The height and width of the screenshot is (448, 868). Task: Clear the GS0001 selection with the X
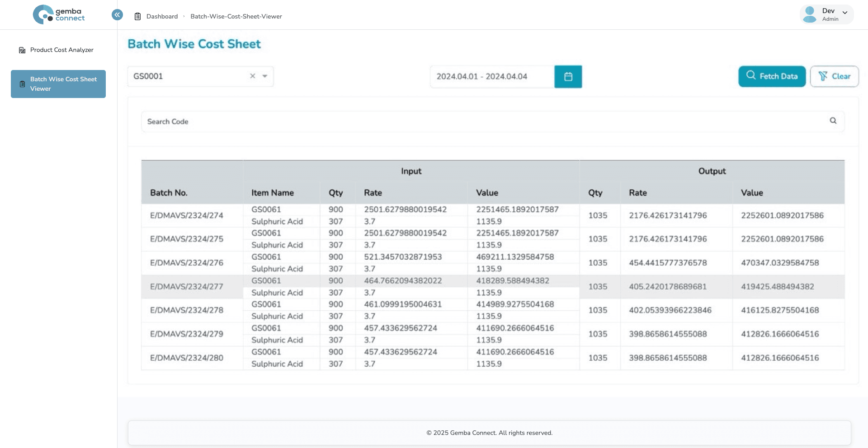(253, 76)
